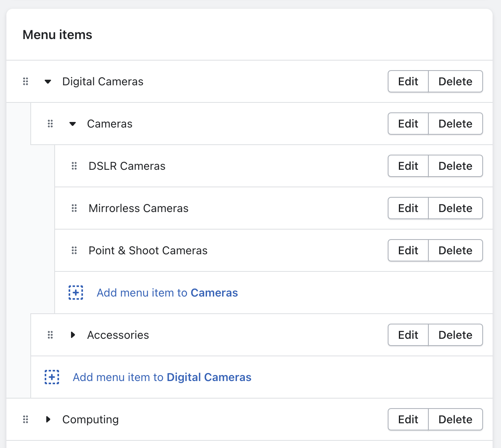Click Add menu item to Digital Cameras

click(x=162, y=377)
